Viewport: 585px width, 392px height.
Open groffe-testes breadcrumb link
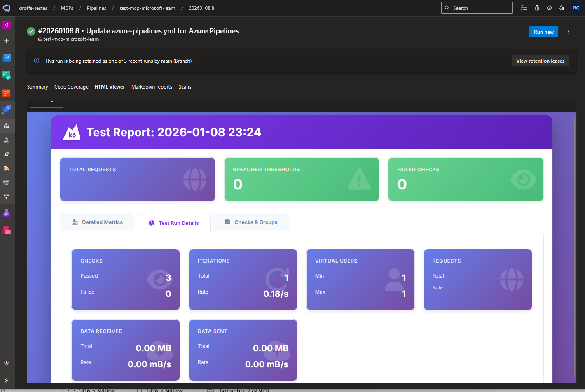click(33, 8)
